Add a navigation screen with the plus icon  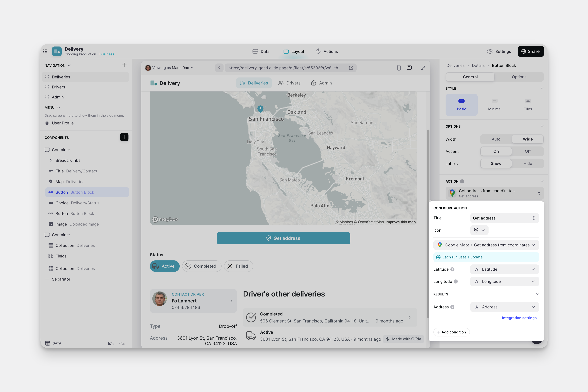(124, 65)
